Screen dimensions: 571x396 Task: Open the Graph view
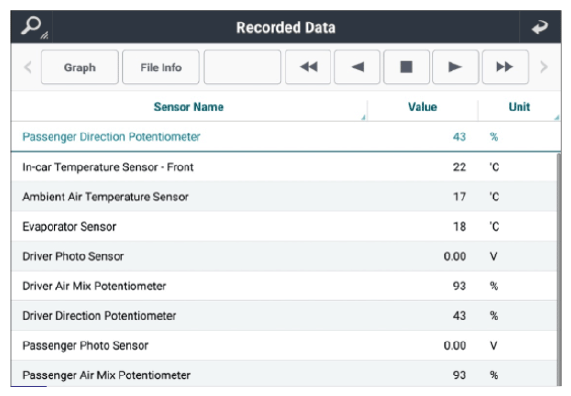(x=80, y=67)
